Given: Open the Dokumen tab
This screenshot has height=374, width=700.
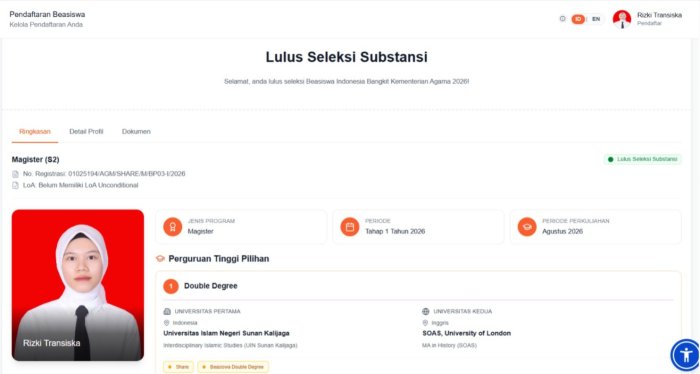Looking at the screenshot, I should point(136,132).
